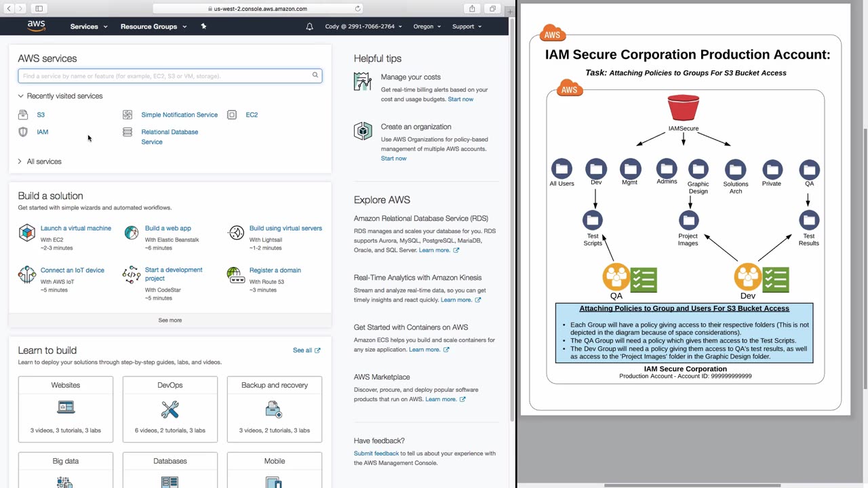Click the Databases learning tile
This screenshot has height=488, width=868.
170,470
